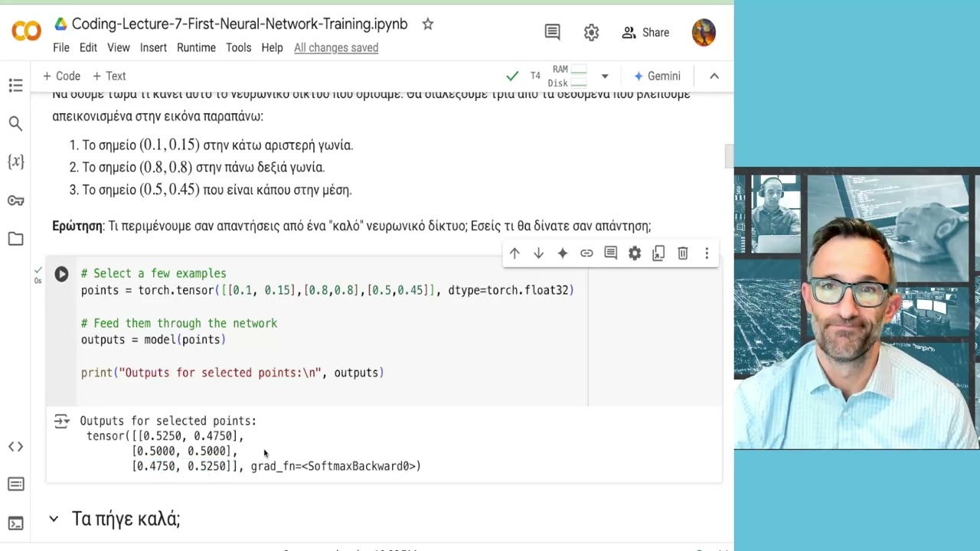Star the notebook
Viewport: 980px width, 551px height.
point(428,24)
